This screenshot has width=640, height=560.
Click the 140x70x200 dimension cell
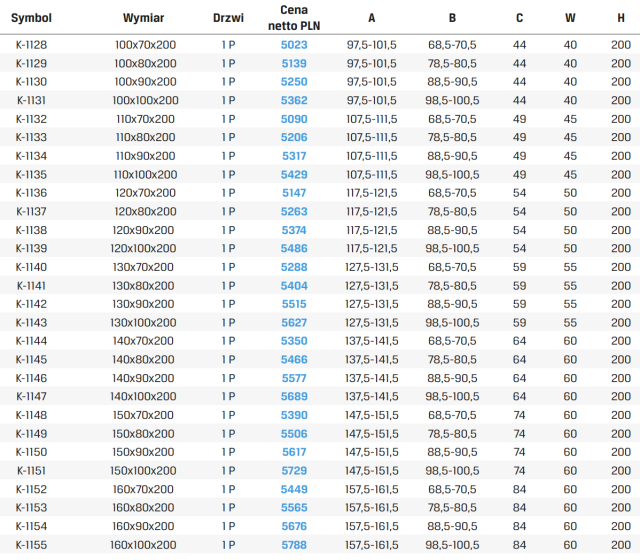(143, 341)
